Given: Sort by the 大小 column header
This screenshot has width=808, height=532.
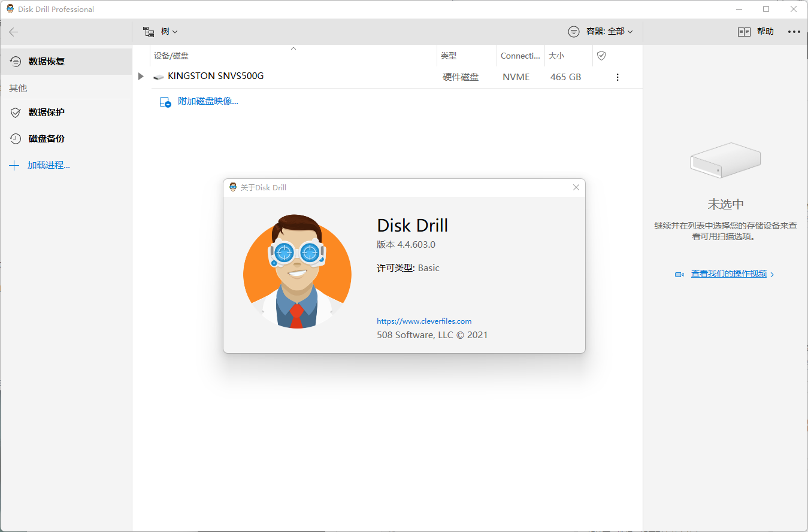Looking at the screenshot, I should 569,56.
